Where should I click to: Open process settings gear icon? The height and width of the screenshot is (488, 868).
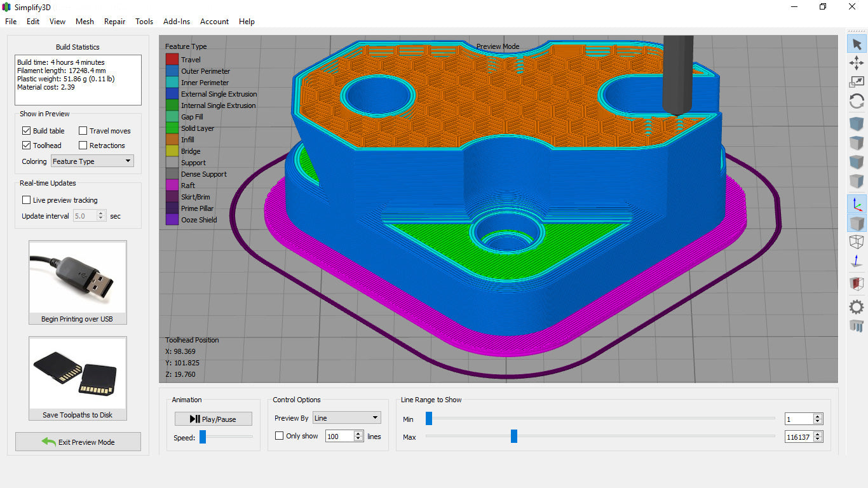pos(857,307)
